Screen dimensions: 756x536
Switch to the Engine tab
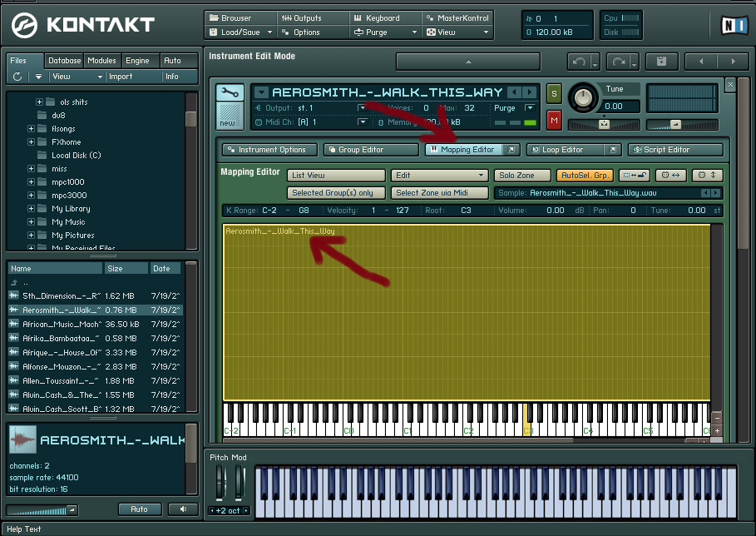coord(140,61)
